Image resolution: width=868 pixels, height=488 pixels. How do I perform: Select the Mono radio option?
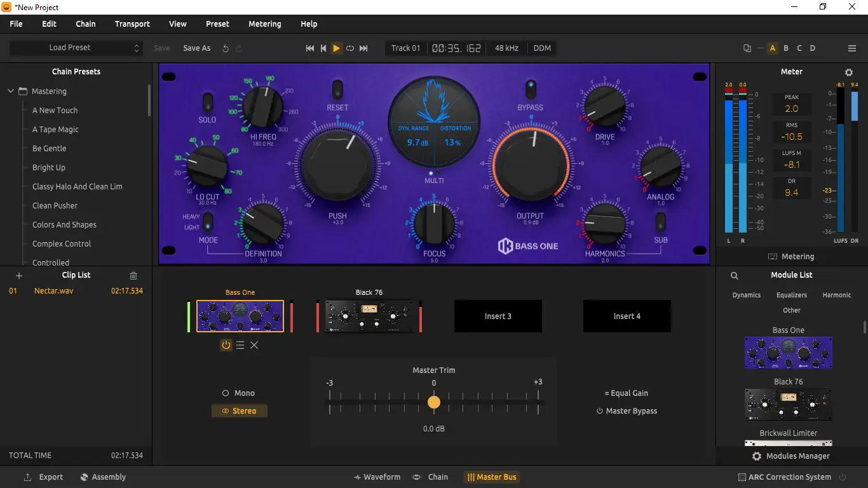(x=238, y=393)
